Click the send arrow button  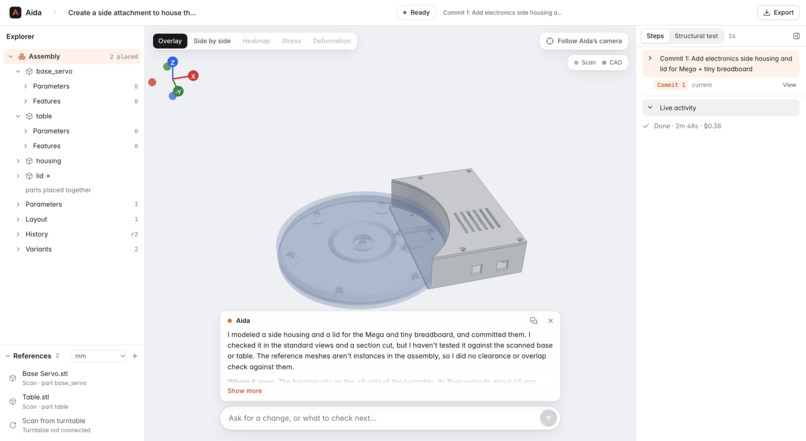(548, 418)
